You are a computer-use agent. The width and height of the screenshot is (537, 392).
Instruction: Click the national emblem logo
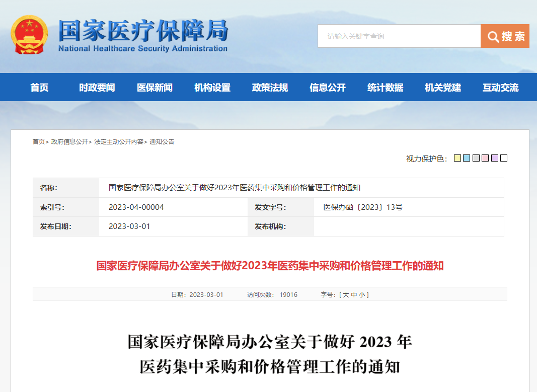click(x=29, y=35)
